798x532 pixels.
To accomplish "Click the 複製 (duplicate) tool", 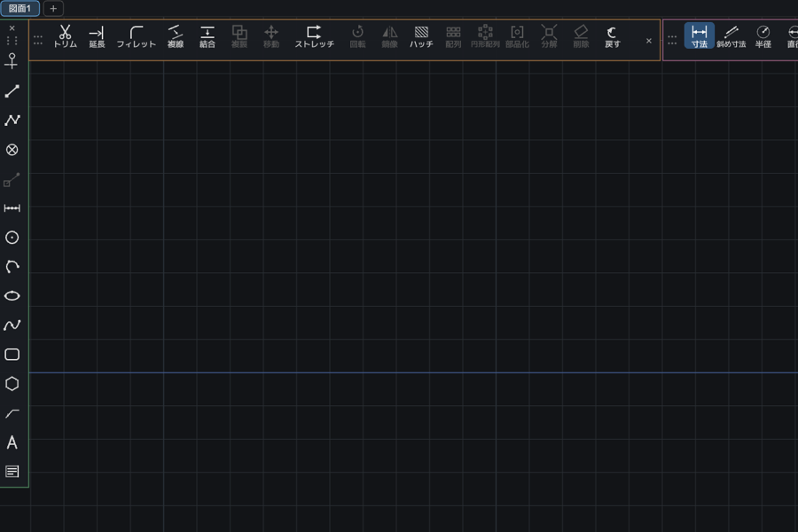I will tap(239, 36).
